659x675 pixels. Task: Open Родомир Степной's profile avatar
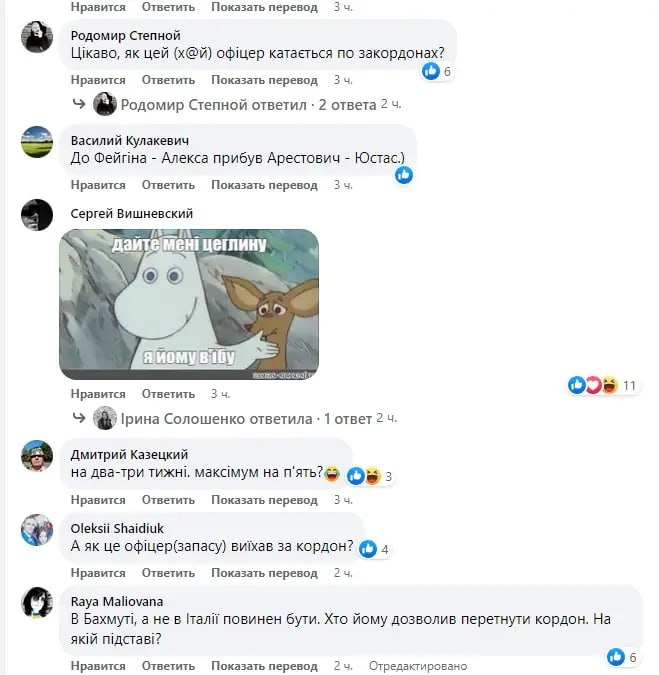pos(37,37)
